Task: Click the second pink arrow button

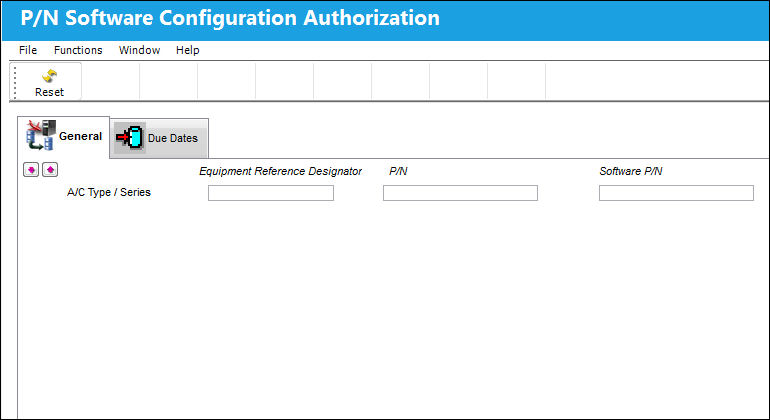Action: [50, 170]
